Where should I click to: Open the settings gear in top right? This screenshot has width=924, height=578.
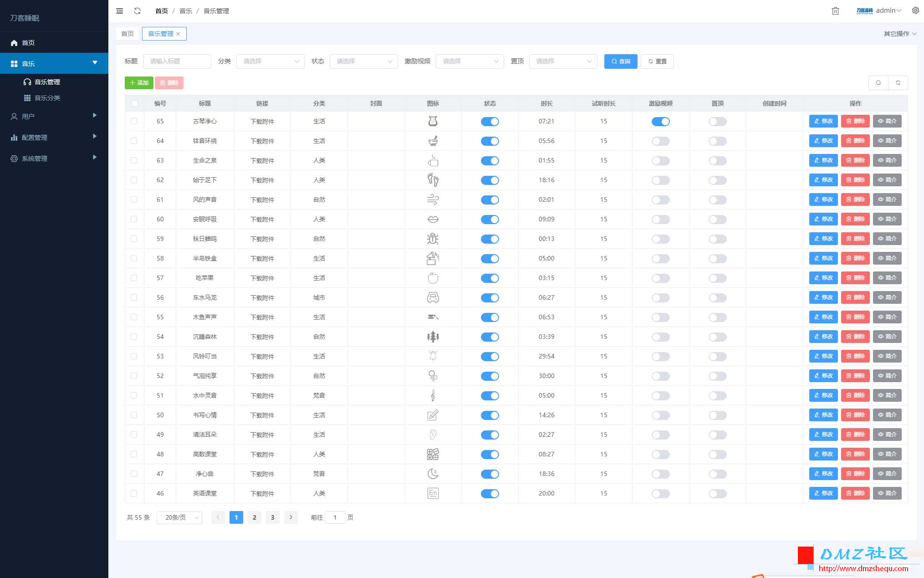pyautogui.click(x=915, y=10)
